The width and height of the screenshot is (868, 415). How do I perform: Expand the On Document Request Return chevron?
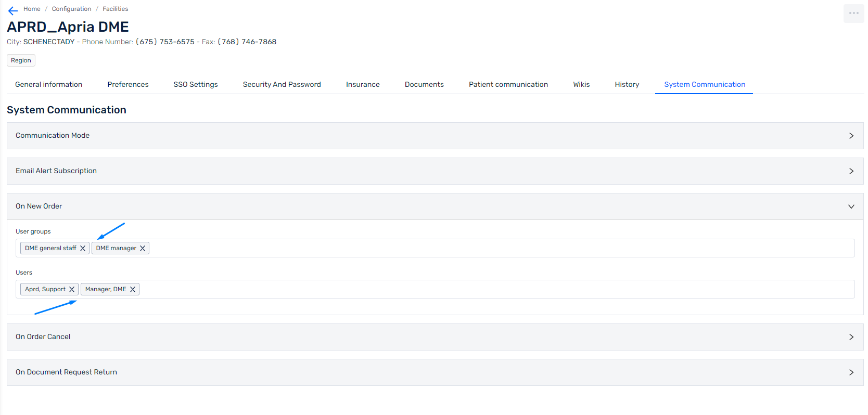click(851, 372)
